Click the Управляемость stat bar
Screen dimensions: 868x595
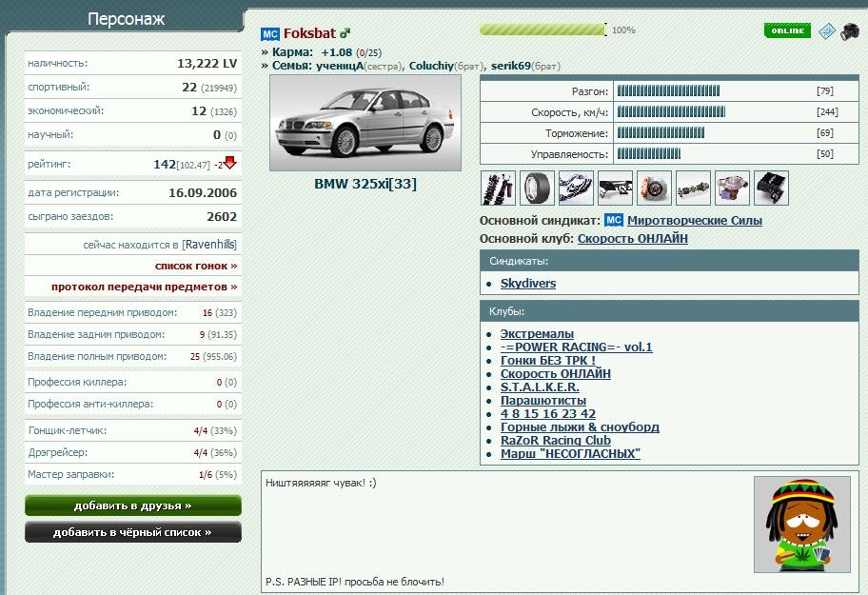pos(649,154)
